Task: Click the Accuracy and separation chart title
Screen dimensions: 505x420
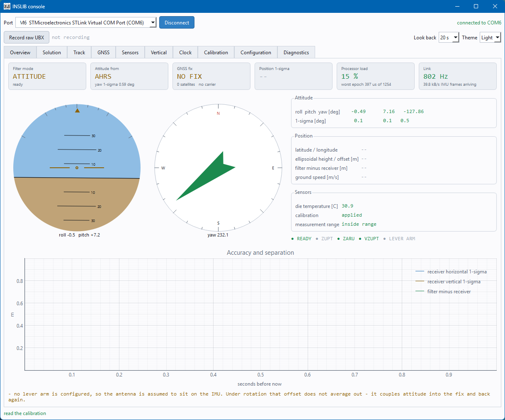Action: coord(260,253)
